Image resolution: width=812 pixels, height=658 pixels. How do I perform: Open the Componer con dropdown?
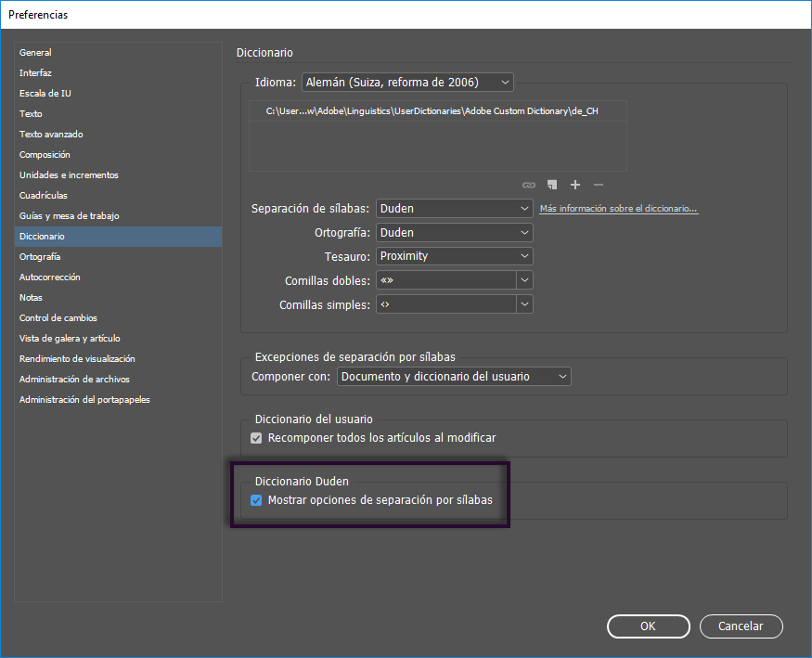click(x=454, y=377)
